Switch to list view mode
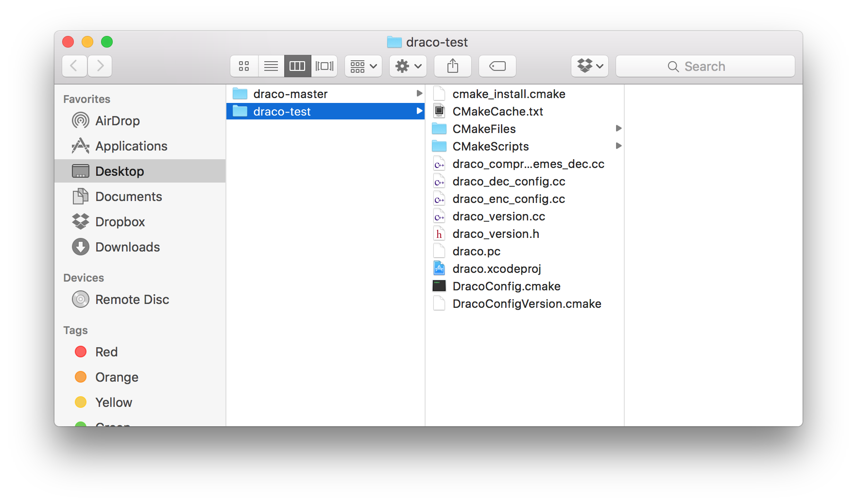857x504 pixels. (x=271, y=66)
